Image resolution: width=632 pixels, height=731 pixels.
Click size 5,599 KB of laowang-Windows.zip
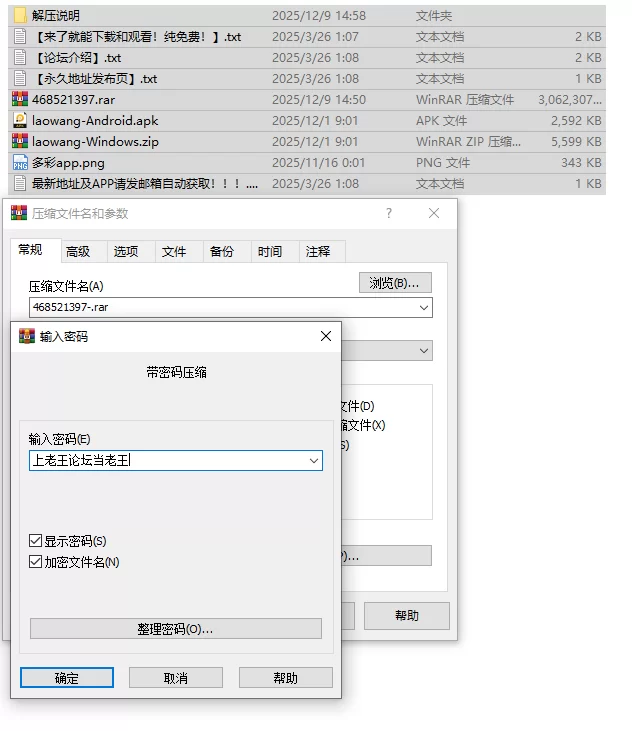[576, 142]
